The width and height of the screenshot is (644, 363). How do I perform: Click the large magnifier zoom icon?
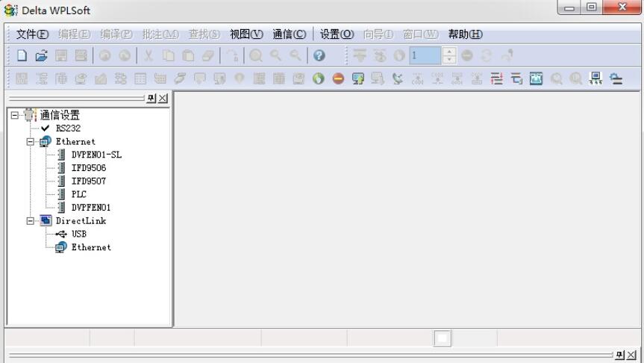(256, 55)
